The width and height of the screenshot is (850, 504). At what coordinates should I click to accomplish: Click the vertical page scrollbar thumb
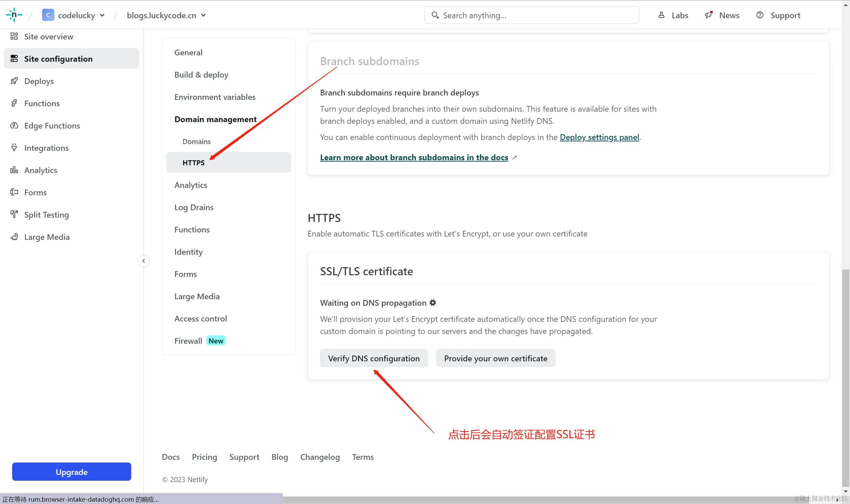pyautogui.click(x=845, y=378)
